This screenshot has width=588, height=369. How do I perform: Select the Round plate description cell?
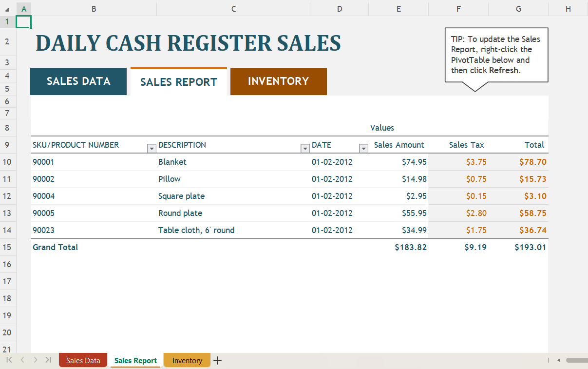click(x=233, y=213)
